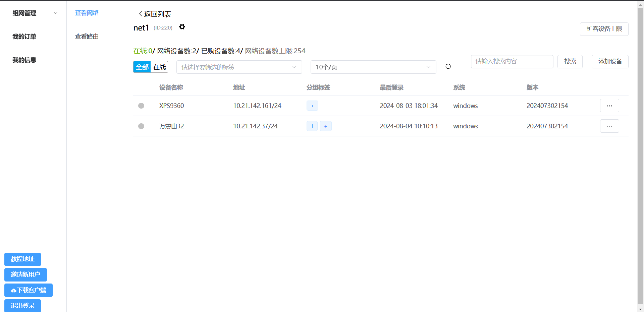
Task: Open net1 settings gear icon
Action: (x=182, y=27)
